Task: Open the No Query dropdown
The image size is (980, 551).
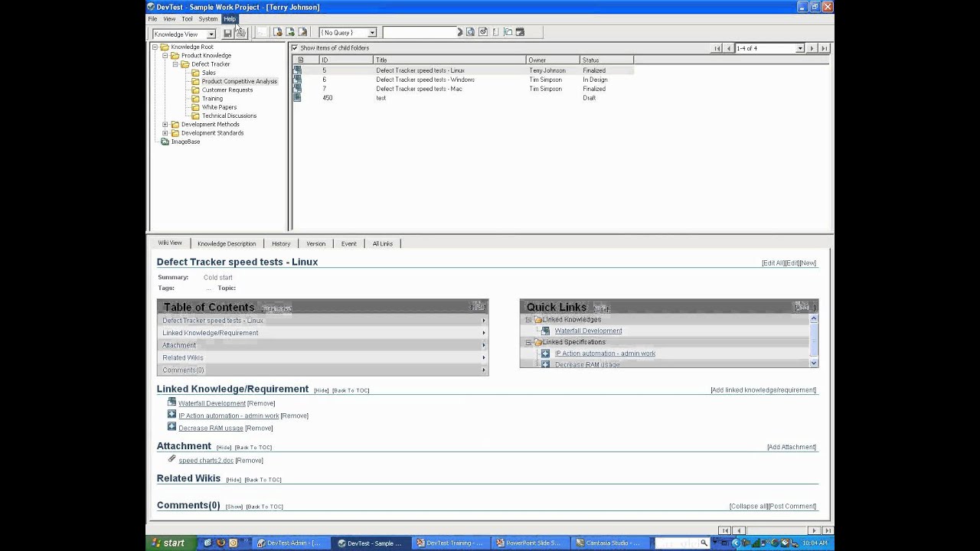Action: (372, 33)
